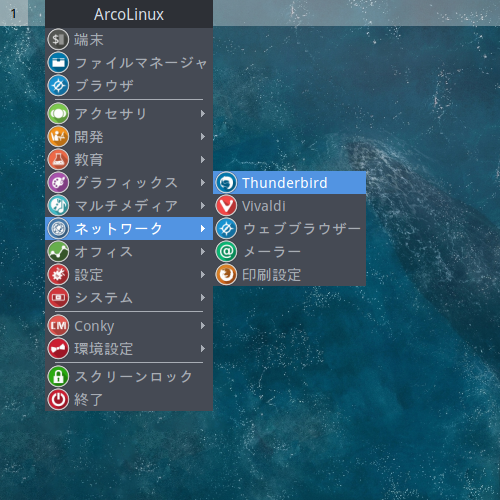Launch ブラウザ from the main menu

[129, 85]
